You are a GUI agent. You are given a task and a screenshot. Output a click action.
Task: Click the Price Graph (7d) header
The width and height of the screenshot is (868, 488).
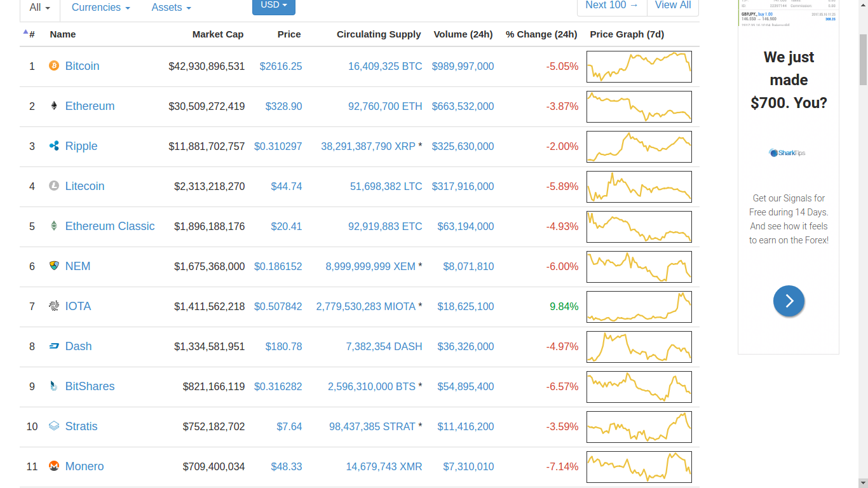click(x=627, y=34)
